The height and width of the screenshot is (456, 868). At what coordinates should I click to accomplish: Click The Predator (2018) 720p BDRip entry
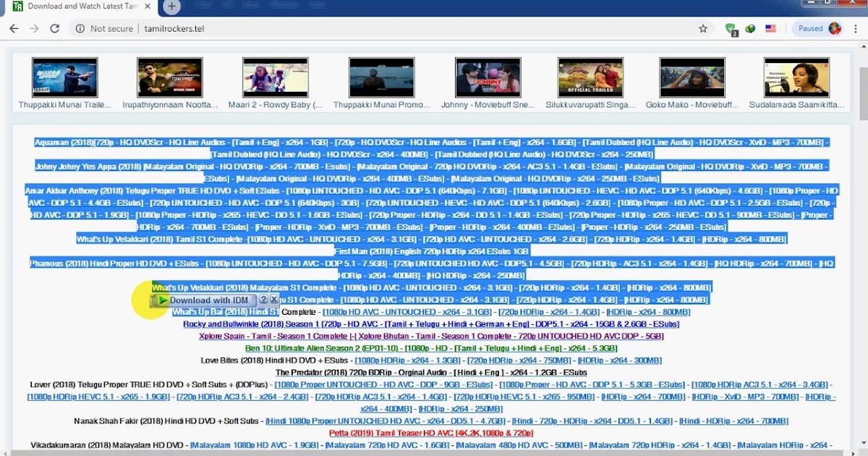click(431, 373)
